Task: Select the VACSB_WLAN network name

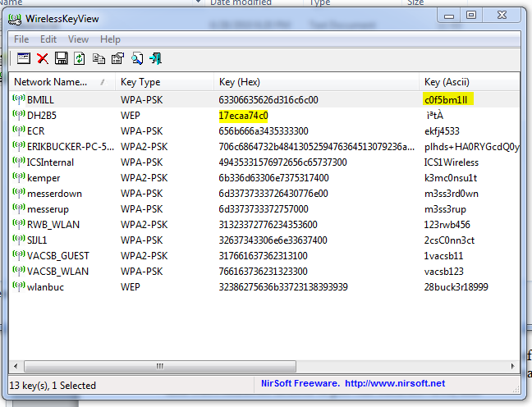Action: tap(57, 272)
